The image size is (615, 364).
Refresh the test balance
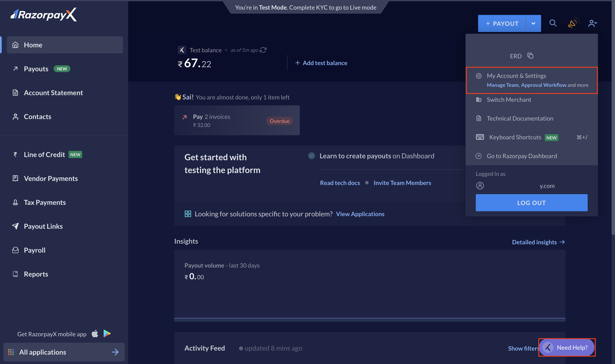263,50
